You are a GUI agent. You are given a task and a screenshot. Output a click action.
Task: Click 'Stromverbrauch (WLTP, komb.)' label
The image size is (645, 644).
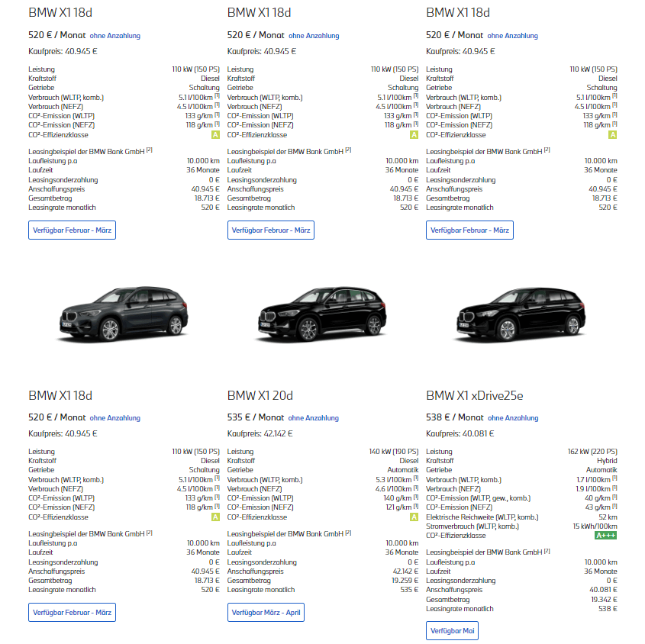[472, 526]
